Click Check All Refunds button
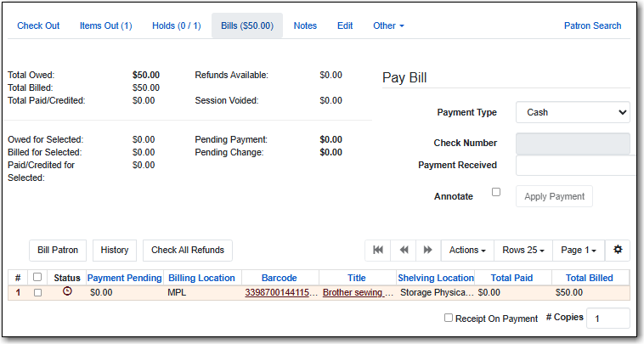Screen dimensions: 644x344 [188, 250]
